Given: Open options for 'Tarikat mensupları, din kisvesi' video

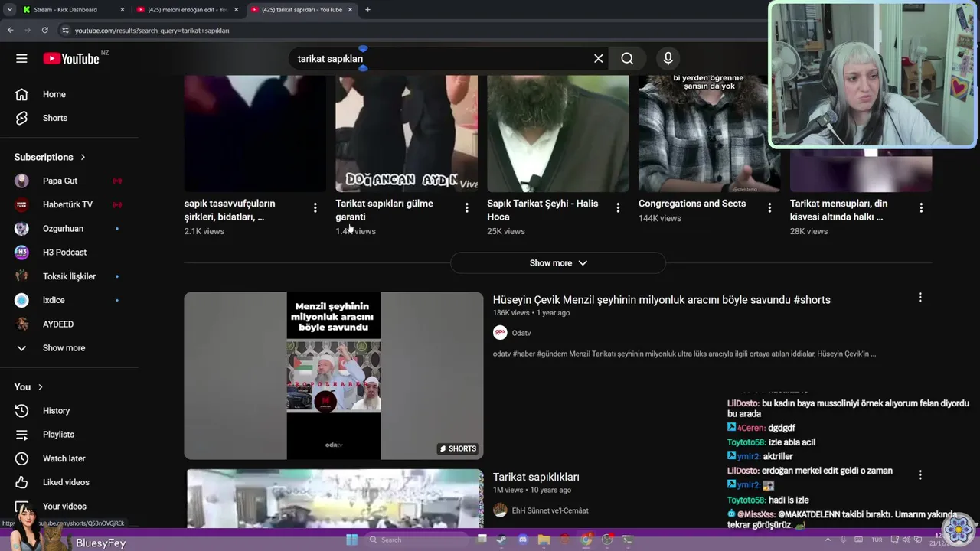Looking at the screenshot, I should (921, 207).
